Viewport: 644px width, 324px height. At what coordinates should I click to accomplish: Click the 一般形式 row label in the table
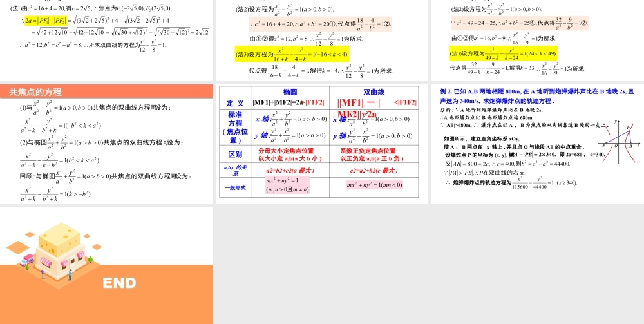tap(235, 187)
